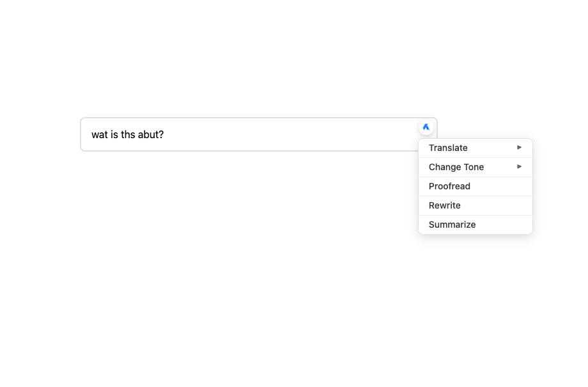The image size is (588, 387).
Task: Focus the text input field
Action: pos(256,134)
